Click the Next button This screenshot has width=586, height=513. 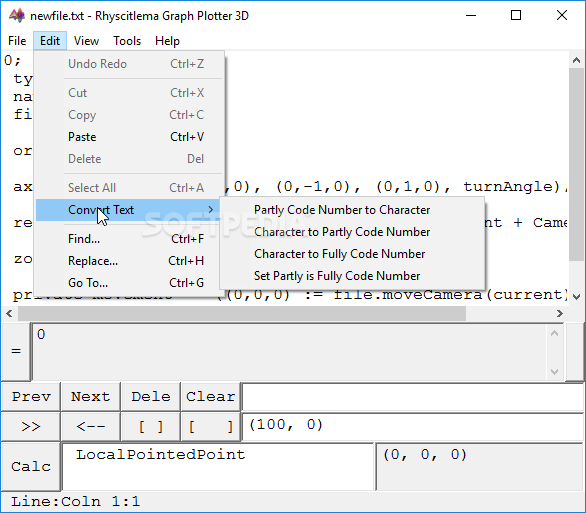[x=90, y=396]
